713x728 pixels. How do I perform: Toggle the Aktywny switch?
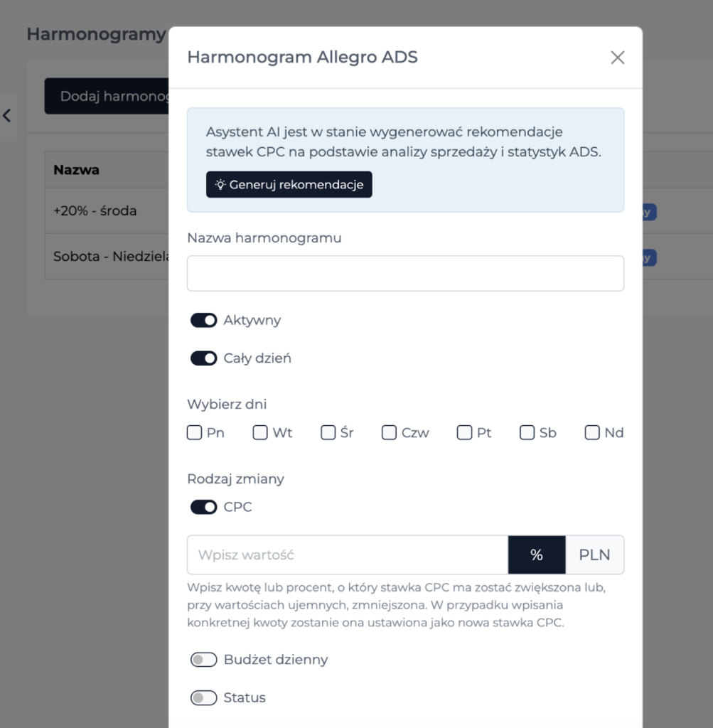coord(204,321)
